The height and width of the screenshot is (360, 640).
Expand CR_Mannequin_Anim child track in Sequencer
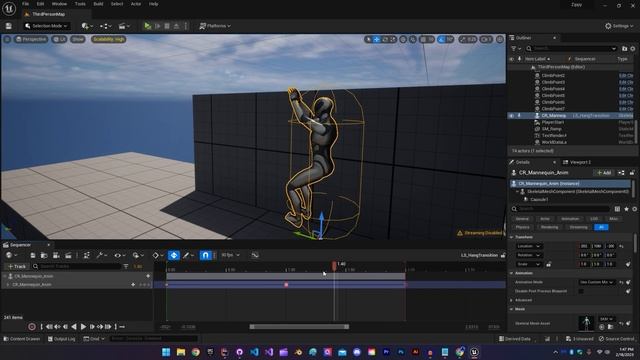pos(8,284)
